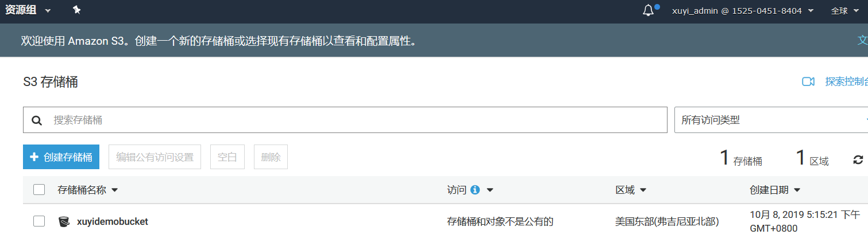The image size is (868, 242).
Task: Click the video camera icon
Action: (x=808, y=81)
